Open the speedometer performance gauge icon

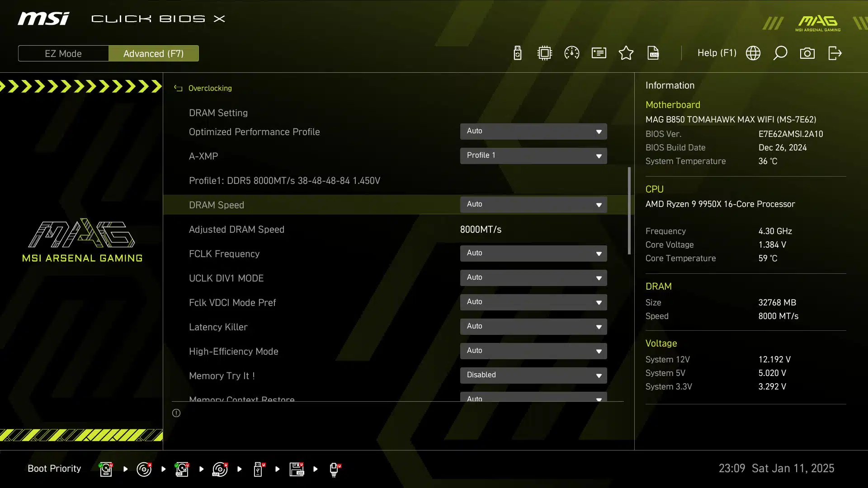point(572,53)
